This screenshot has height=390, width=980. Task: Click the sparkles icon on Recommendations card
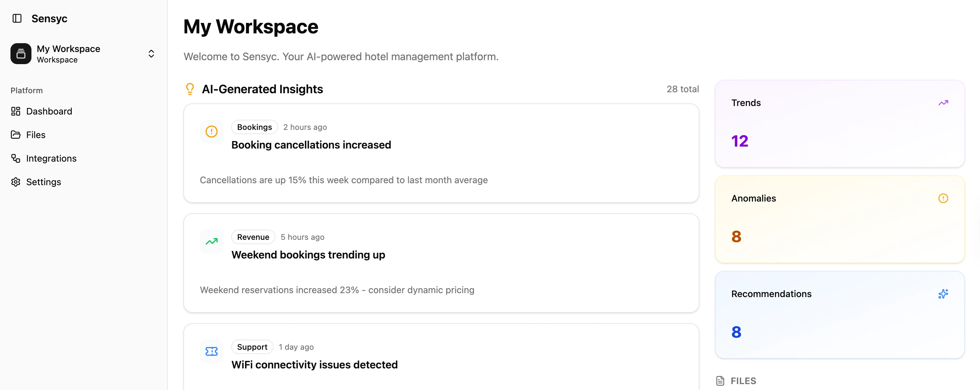943,293
